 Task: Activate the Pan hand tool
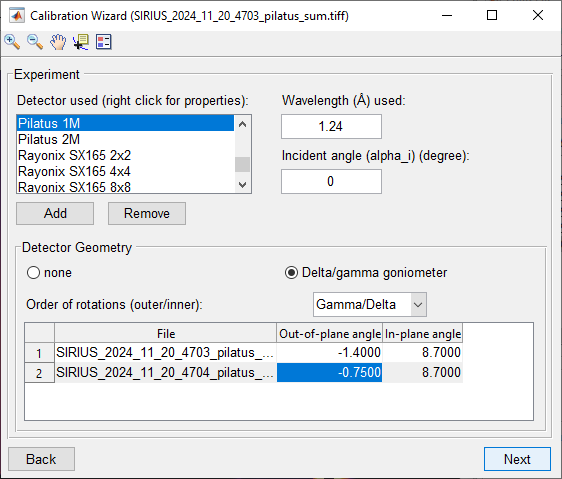click(58, 42)
